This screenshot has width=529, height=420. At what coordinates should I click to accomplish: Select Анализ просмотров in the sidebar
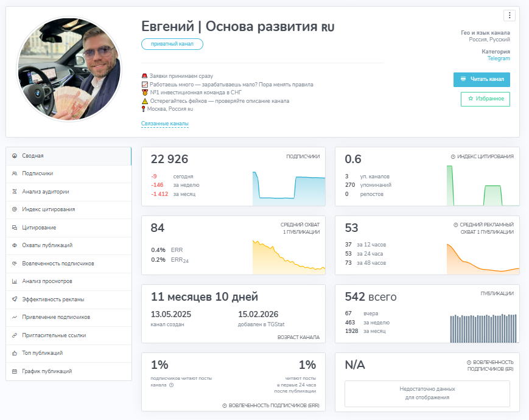coord(47,282)
